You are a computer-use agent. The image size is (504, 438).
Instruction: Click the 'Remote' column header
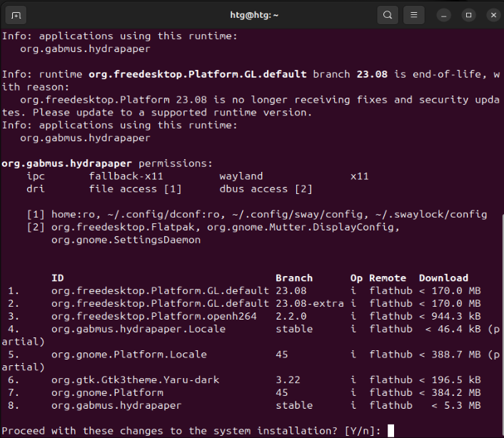click(x=388, y=278)
